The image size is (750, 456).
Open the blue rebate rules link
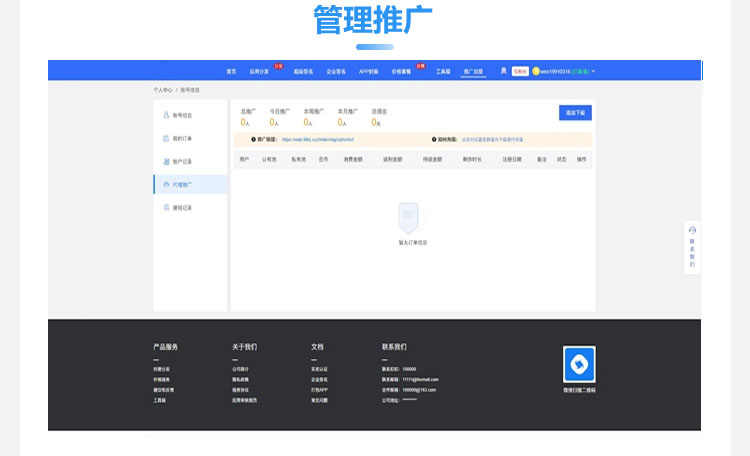tap(492, 140)
